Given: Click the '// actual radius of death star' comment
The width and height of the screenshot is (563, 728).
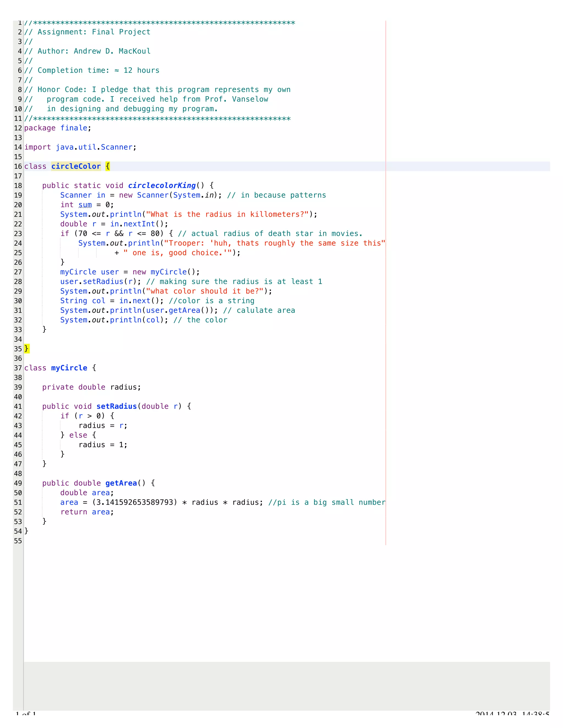Looking at the screenshot, I should tap(270, 234).
